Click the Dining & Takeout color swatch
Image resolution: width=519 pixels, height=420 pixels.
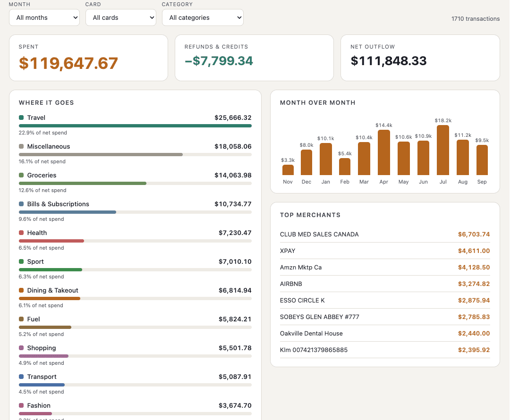tap(22, 290)
